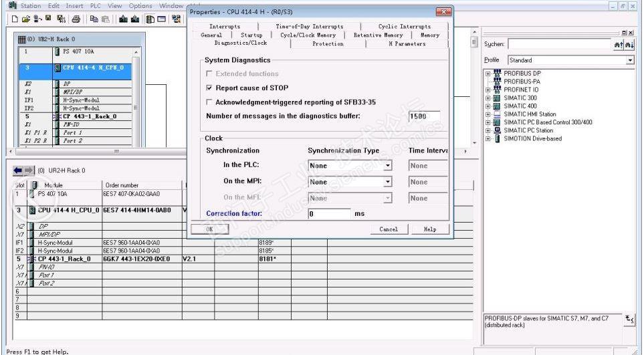Open the Station menu
Viewport: 644px width, 355px height.
coord(31,6)
